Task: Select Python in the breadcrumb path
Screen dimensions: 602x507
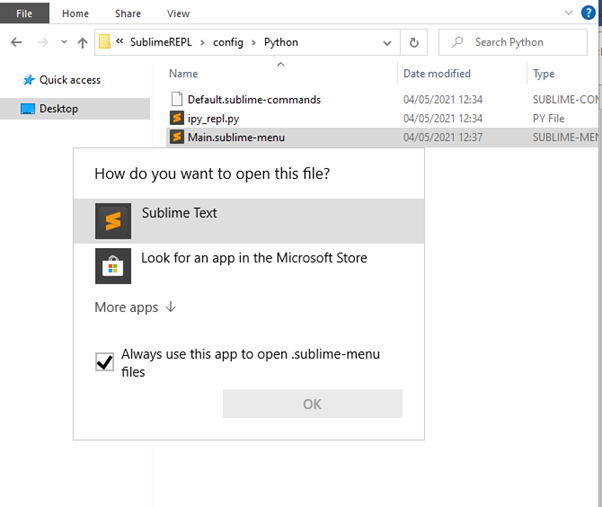Action: point(281,42)
